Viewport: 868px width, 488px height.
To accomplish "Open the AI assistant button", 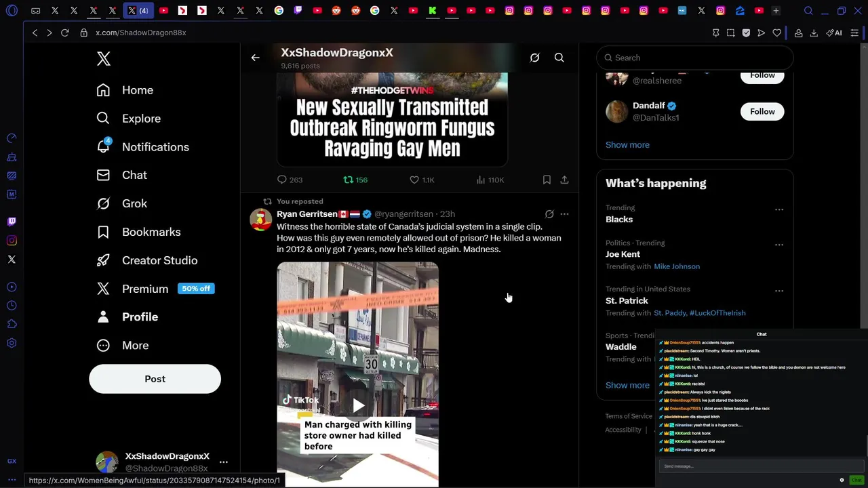I will coord(834,33).
